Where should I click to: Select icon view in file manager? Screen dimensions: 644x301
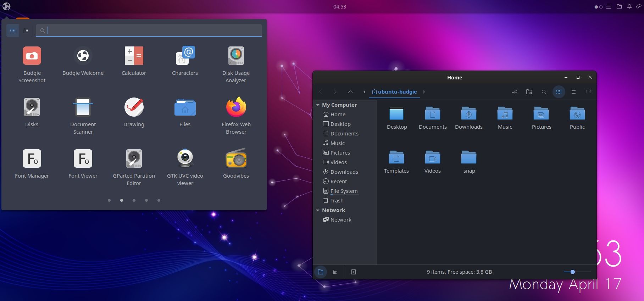click(x=559, y=92)
